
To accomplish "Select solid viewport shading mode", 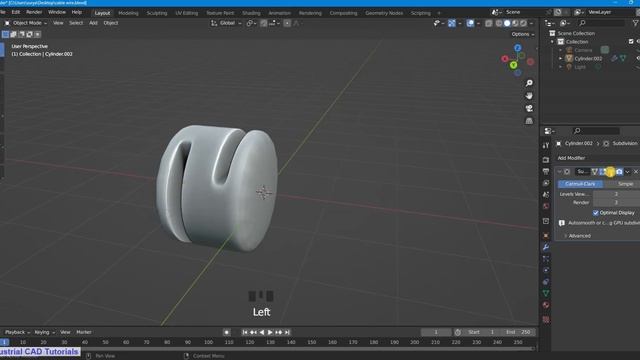I will (x=507, y=23).
